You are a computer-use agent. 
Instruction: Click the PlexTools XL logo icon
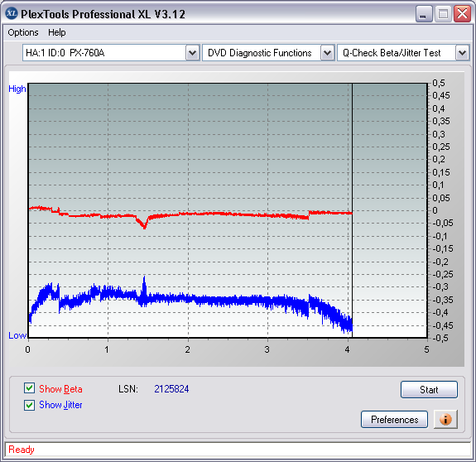point(12,13)
